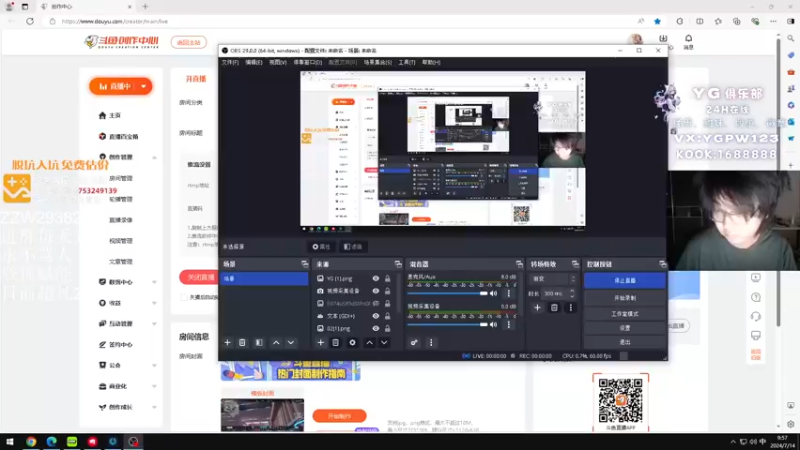This screenshot has width=800, height=450.
Task: Click 返回主站 button in Douyu header
Action: (x=189, y=42)
